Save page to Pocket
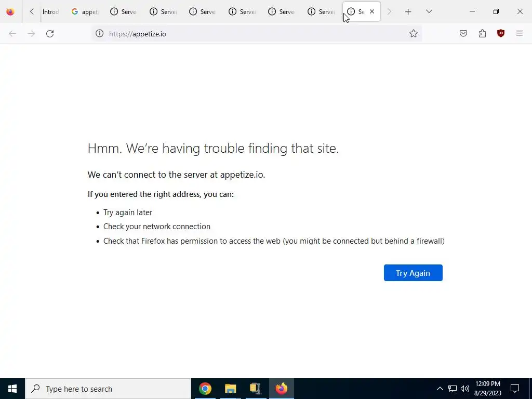 click(463, 33)
